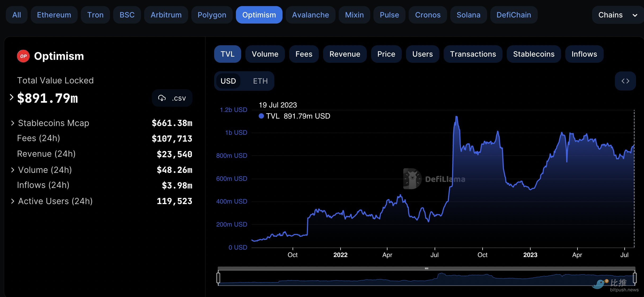
Task: Click the Inflows (24h) value $3.98m
Action: (177, 185)
